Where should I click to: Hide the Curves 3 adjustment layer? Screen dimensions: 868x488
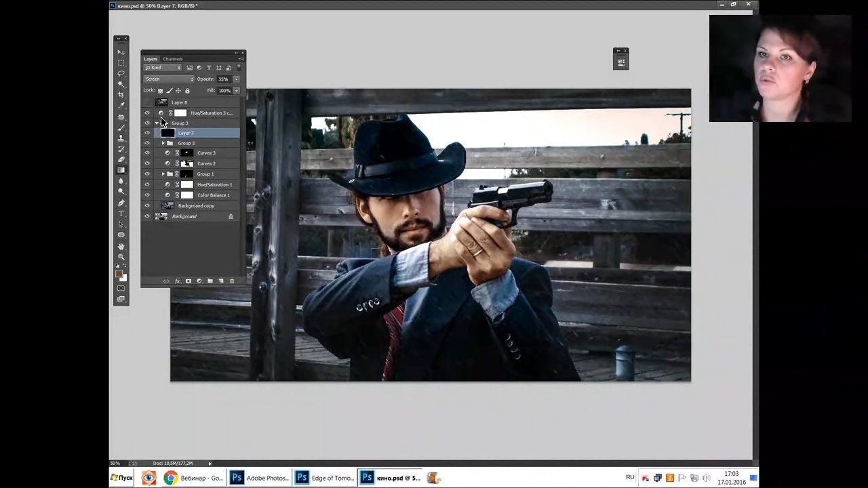pos(147,153)
